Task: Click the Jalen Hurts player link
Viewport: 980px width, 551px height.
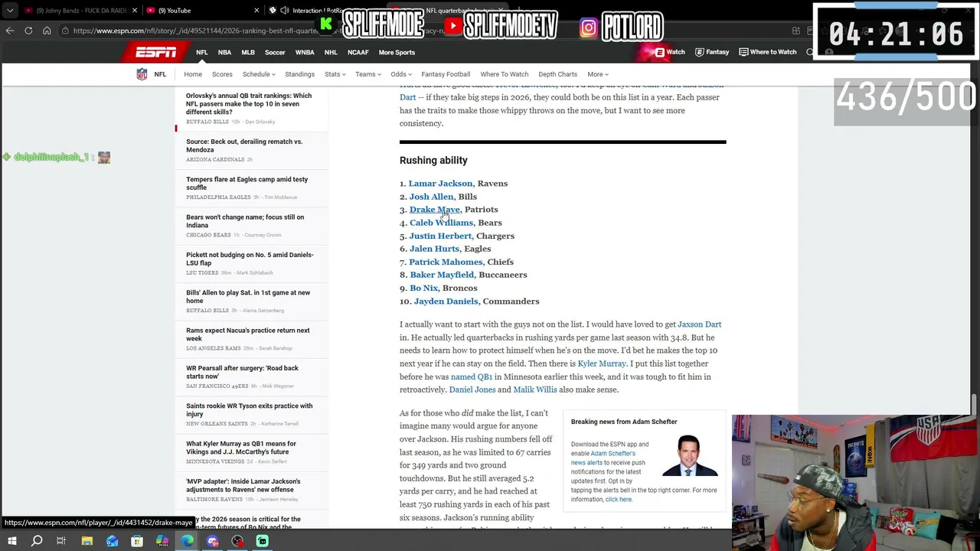Action: (434, 249)
